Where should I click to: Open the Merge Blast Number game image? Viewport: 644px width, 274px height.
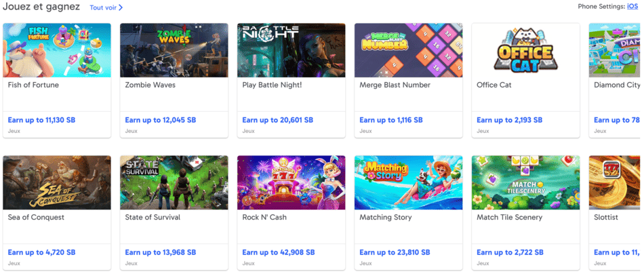(x=409, y=50)
